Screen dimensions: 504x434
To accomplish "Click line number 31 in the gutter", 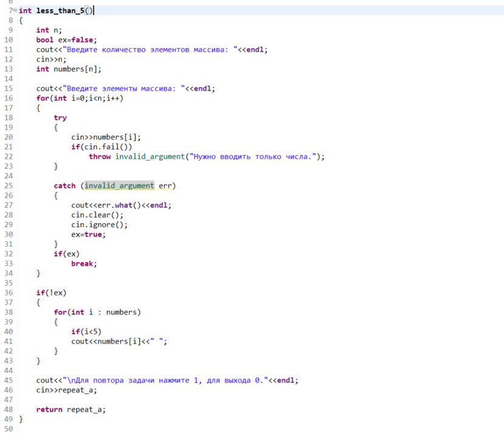I will point(9,244).
